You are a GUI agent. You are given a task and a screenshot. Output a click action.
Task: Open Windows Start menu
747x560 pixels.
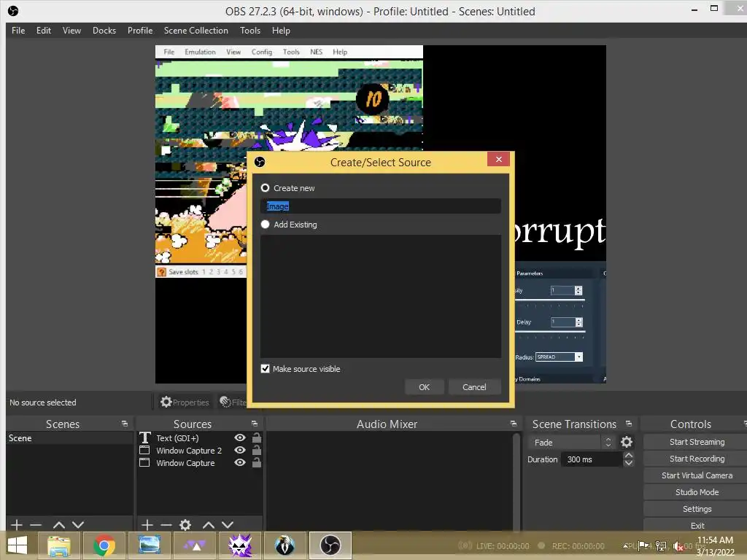click(x=18, y=545)
